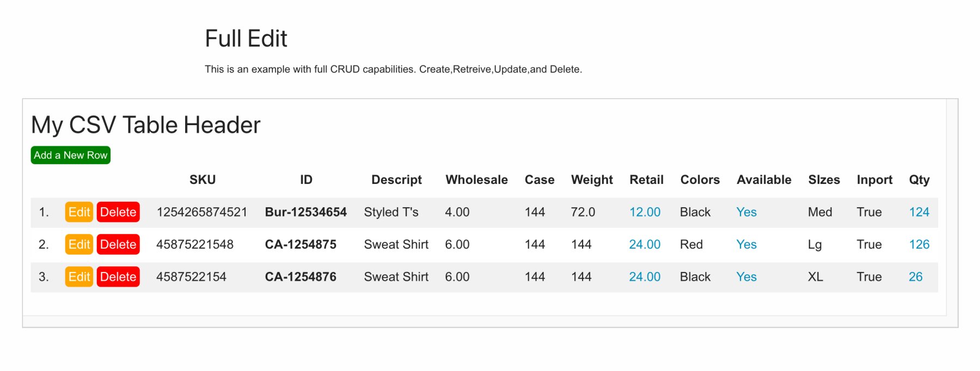The width and height of the screenshot is (980, 371).
Task: Click the quantity 126 link
Action: coord(919,244)
